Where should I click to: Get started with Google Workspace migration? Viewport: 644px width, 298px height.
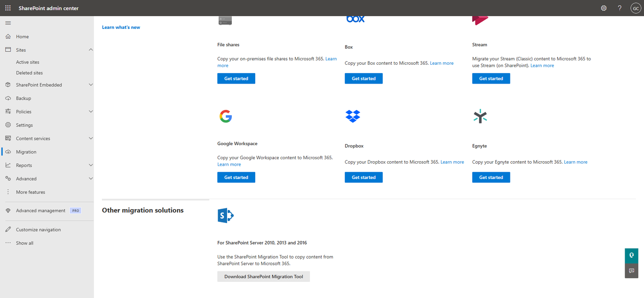point(236,177)
